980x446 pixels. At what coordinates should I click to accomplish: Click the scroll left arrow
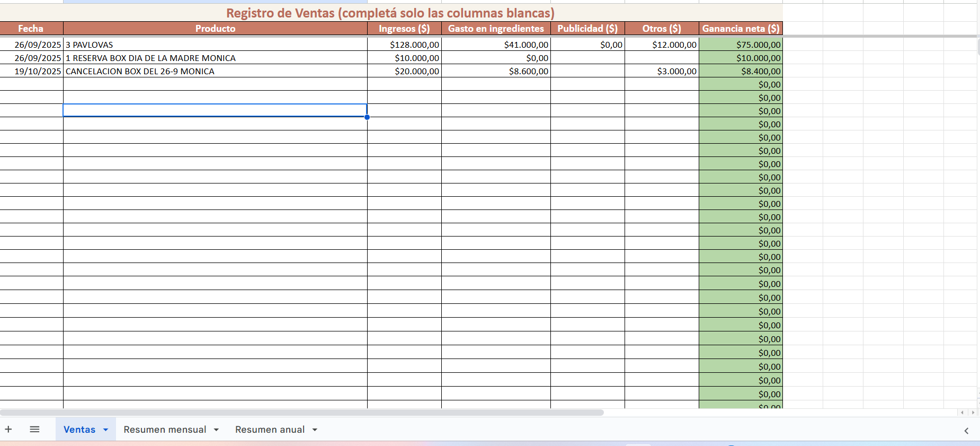click(962, 412)
